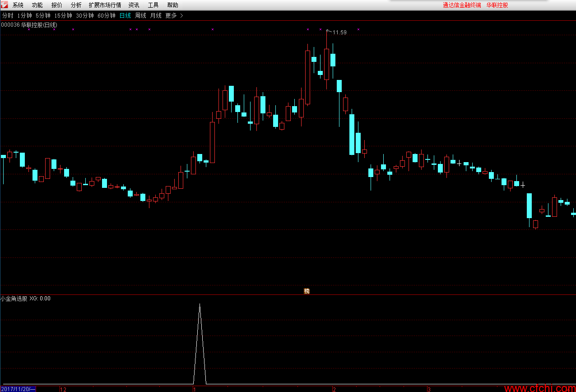Select the 5分钟 period tab

43,15
